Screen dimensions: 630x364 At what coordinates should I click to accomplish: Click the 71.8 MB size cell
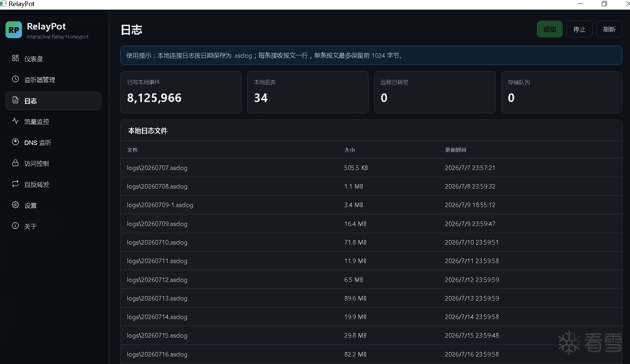click(x=355, y=242)
